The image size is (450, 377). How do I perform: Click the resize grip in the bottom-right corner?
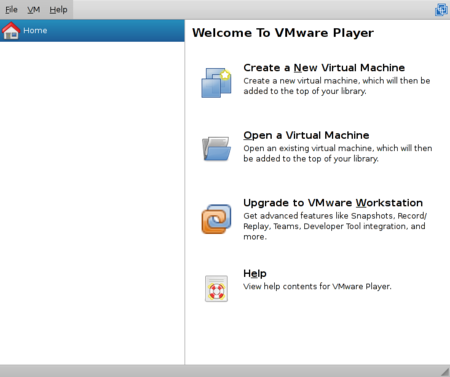(x=445, y=372)
